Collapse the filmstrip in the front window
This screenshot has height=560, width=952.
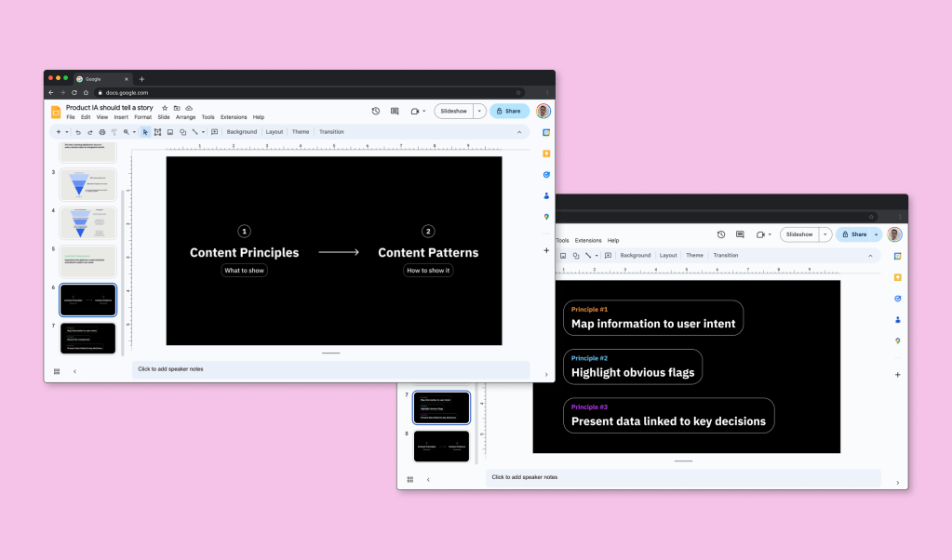coord(74,371)
